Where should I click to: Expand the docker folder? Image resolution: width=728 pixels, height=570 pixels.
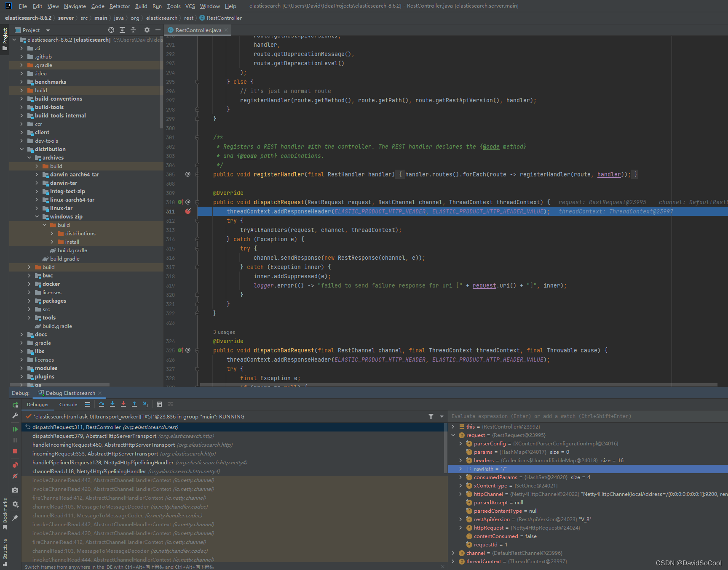point(29,284)
